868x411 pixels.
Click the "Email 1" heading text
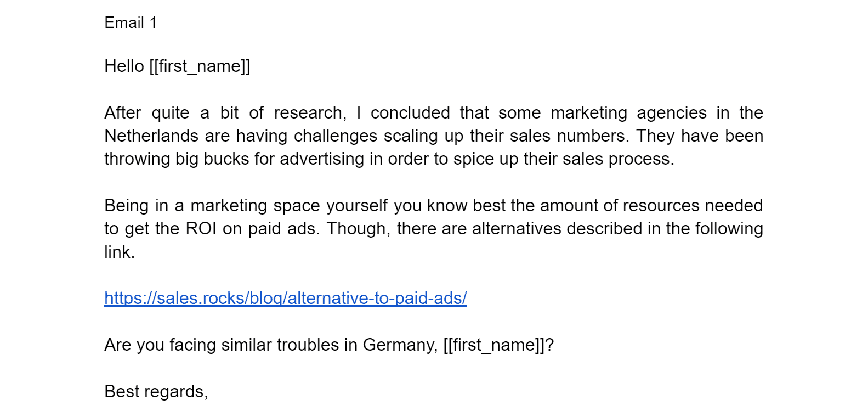(131, 23)
